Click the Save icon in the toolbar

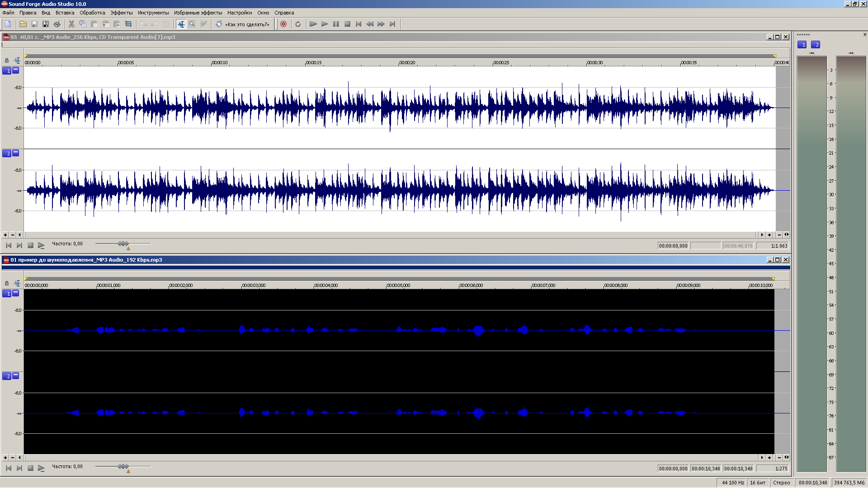[34, 24]
